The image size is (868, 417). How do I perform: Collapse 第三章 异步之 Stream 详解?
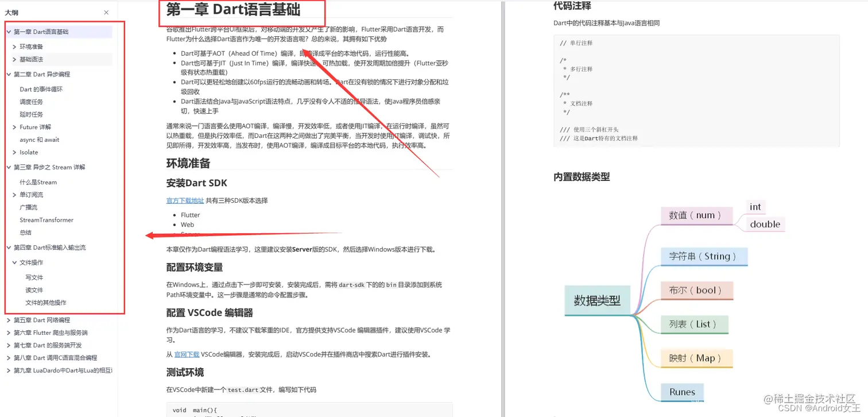(x=7, y=167)
